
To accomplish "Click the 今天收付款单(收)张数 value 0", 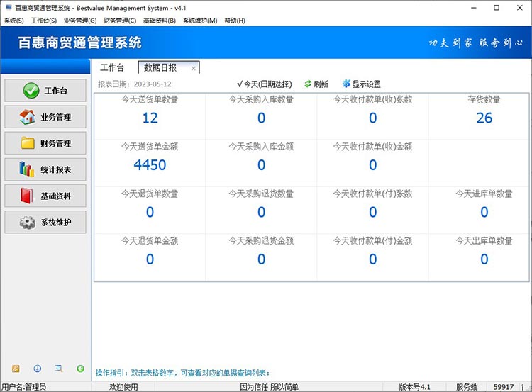I will tap(373, 118).
